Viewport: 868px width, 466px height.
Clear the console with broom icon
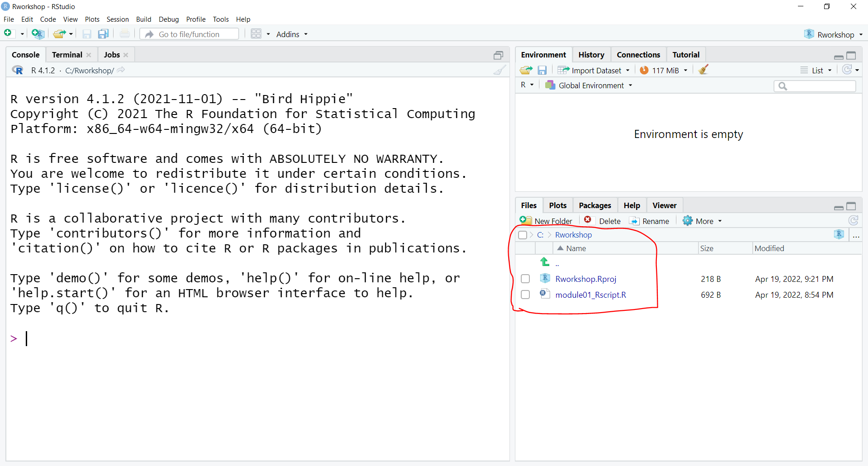pyautogui.click(x=500, y=70)
